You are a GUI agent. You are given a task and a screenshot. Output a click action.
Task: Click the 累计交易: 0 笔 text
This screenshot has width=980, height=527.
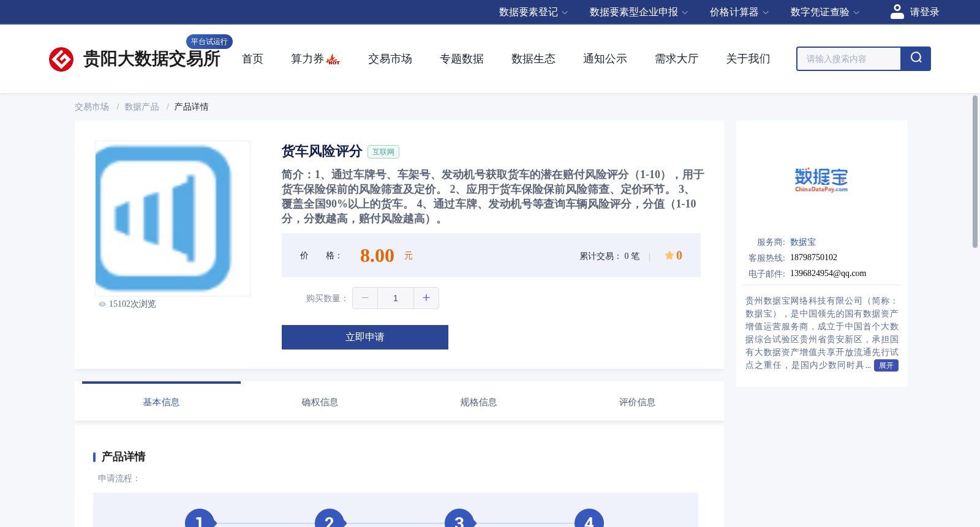pyautogui.click(x=609, y=256)
